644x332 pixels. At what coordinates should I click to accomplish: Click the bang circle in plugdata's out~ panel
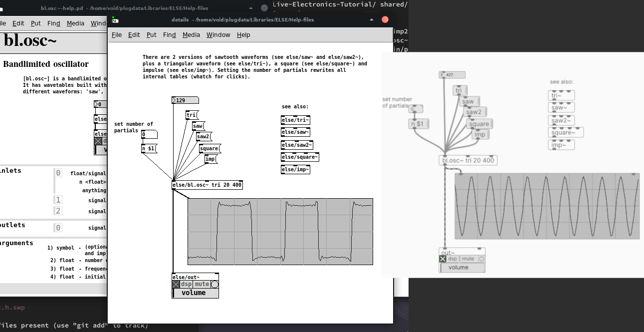pyautogui.click(x=480, y=259)
